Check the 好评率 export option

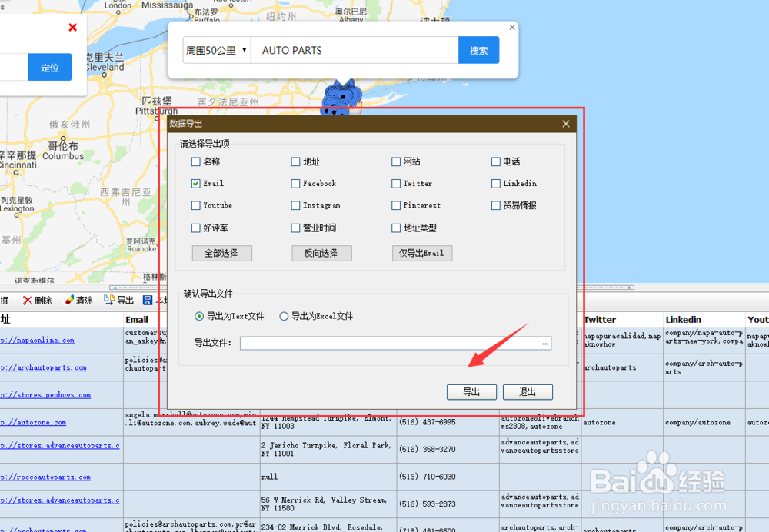195,228
